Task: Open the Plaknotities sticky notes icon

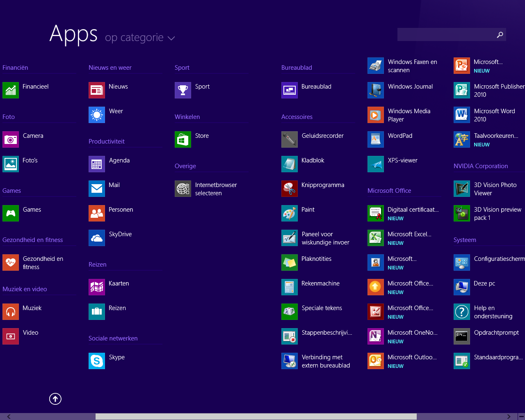Action: [290, 262]
